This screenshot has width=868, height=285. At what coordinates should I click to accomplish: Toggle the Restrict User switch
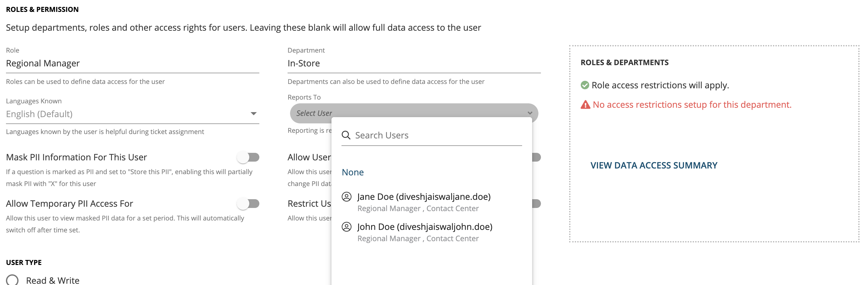coord(536,204)
